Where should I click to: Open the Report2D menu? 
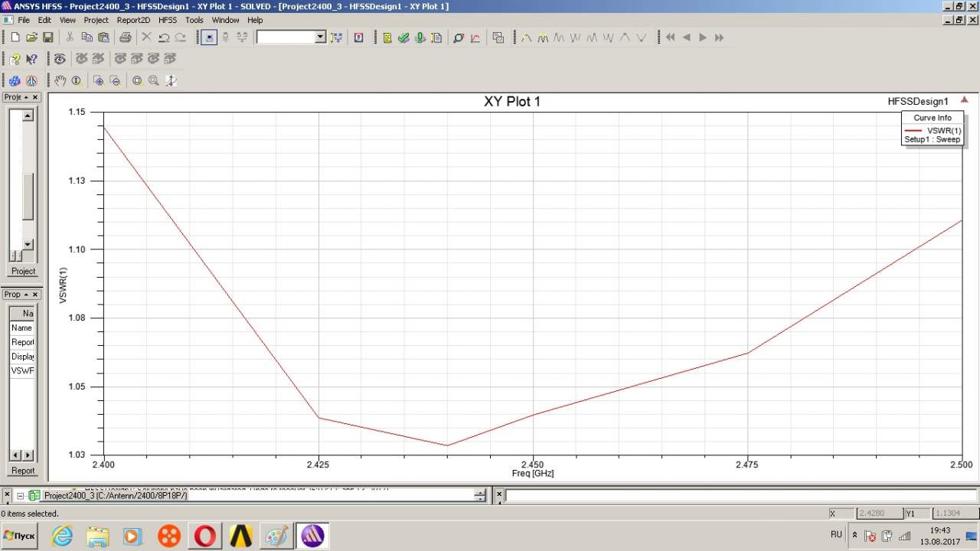(x=133, y=20)
